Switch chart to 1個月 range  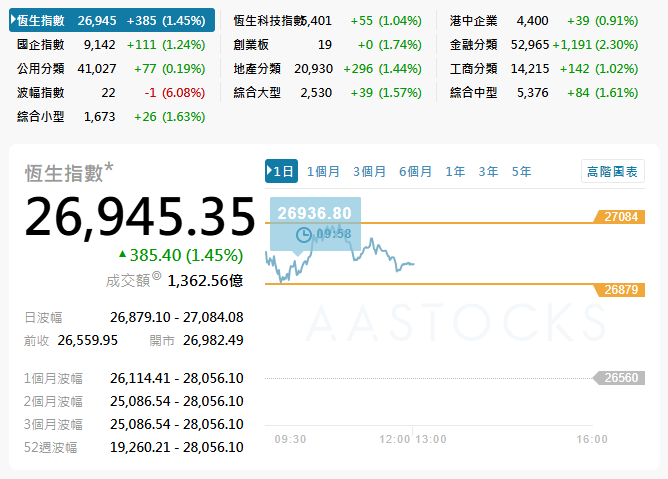[323, 172]
